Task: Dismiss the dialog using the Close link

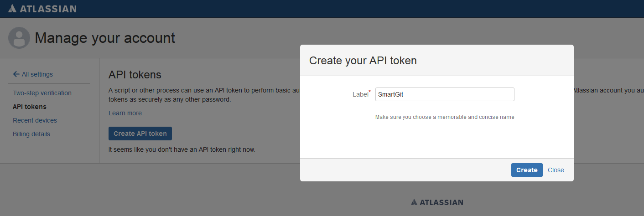Action: (556, 170)
